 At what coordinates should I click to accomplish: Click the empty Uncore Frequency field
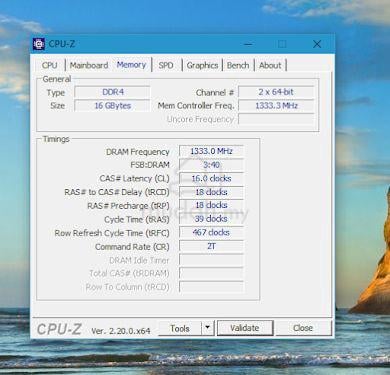pyautogui.click(x=276, y=119)
